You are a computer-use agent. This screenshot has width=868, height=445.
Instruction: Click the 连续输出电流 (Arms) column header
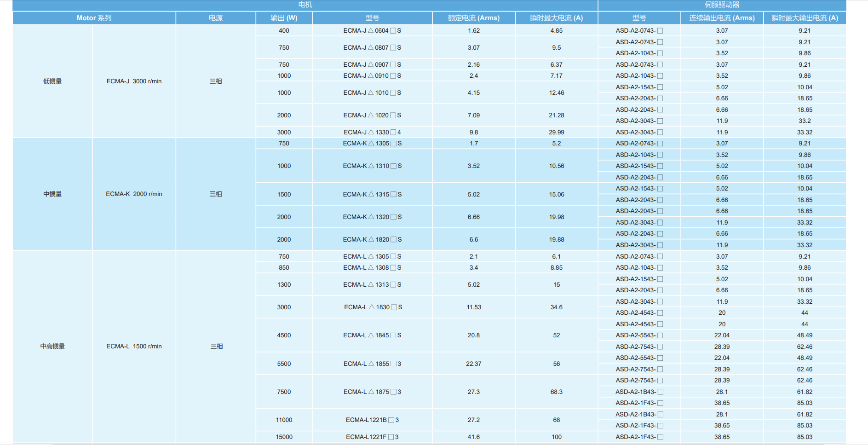722,18
